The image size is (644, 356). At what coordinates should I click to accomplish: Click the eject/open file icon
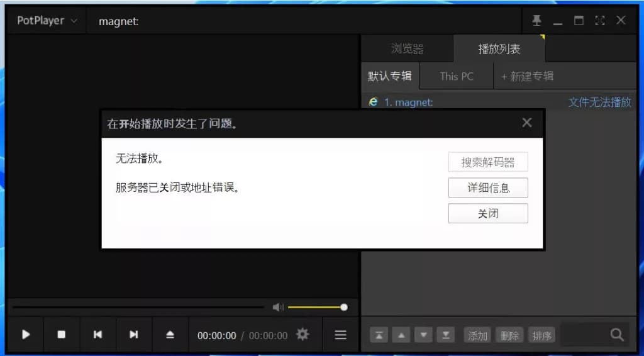170,335
